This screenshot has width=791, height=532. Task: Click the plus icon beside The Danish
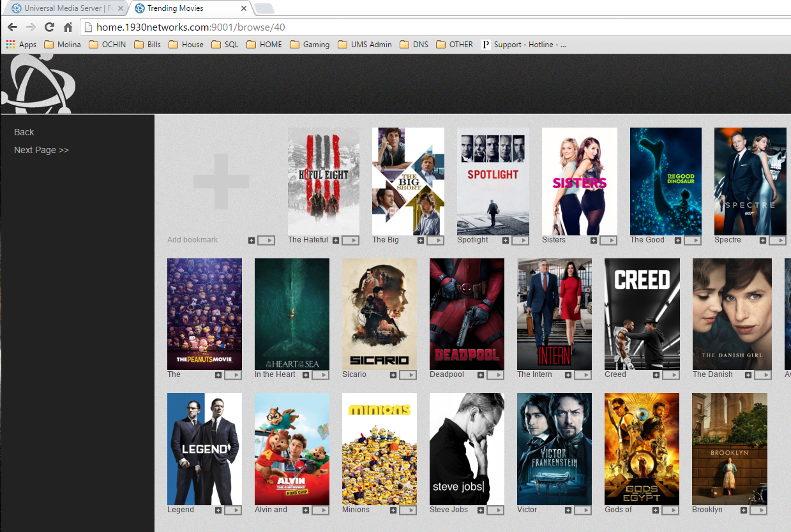click(x=748, y=375)
